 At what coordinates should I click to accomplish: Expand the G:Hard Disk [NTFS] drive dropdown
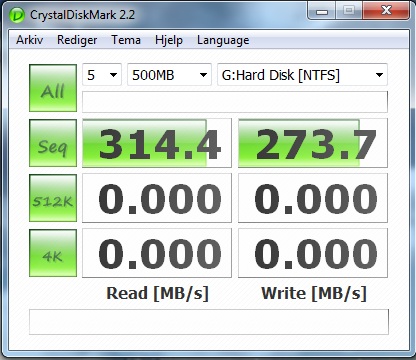tap(302, 75)
